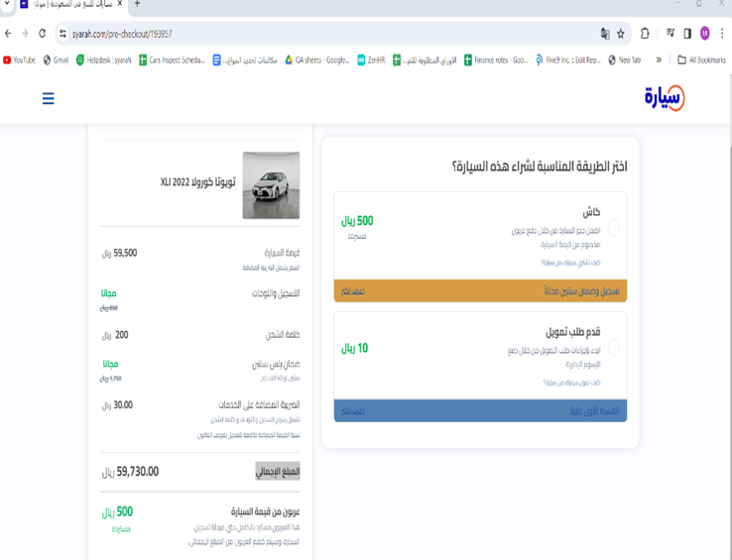The height and width of the screenshot is (560, 732).
Task: Open the extensions puzzle icon
Action: (x=645, y=34)
